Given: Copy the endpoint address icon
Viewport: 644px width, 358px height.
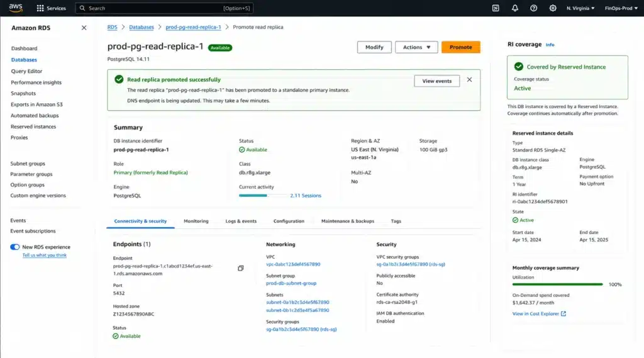Looking at the screenshot, I should click(241, 269).
